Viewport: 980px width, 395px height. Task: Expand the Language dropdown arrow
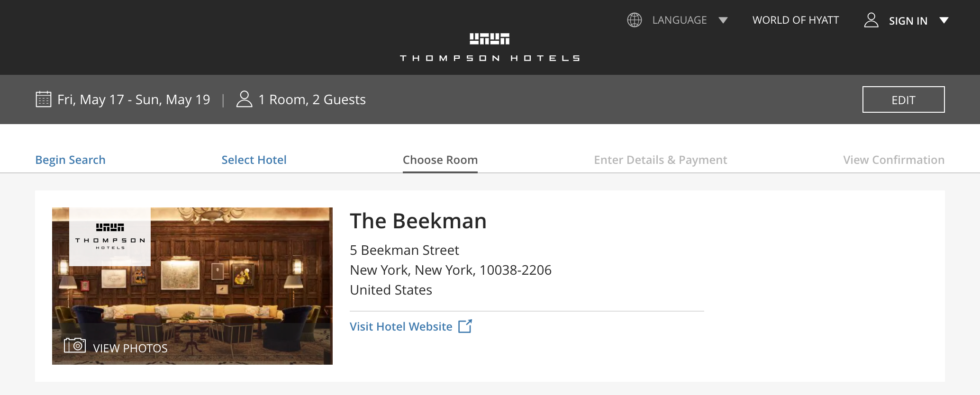point(723,20)
